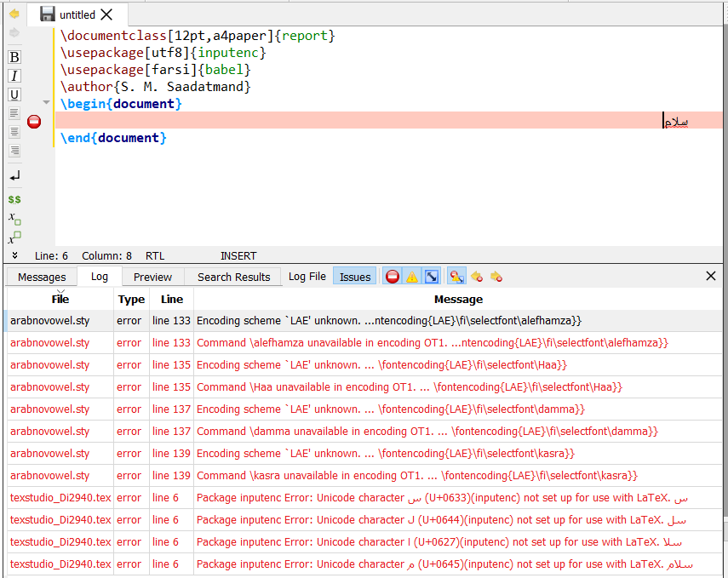
Task: Save the untitled document via the disk icon
Action: (x=48, y=14)
